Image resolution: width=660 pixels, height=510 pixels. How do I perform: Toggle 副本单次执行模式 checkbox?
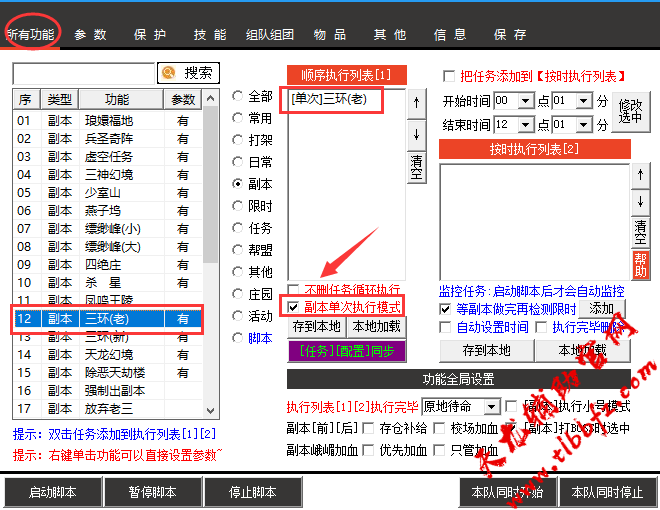[x=293, y=307]
